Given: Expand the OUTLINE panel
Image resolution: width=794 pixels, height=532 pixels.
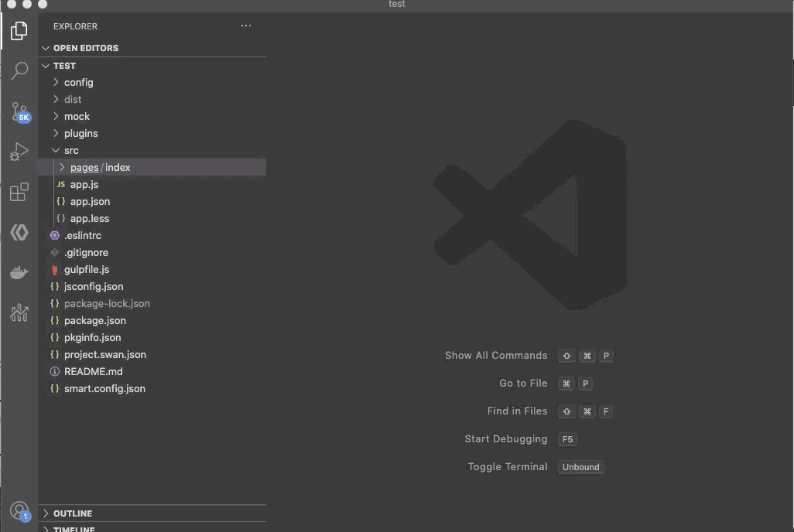Looking at the screenshot, I should 46,513.
